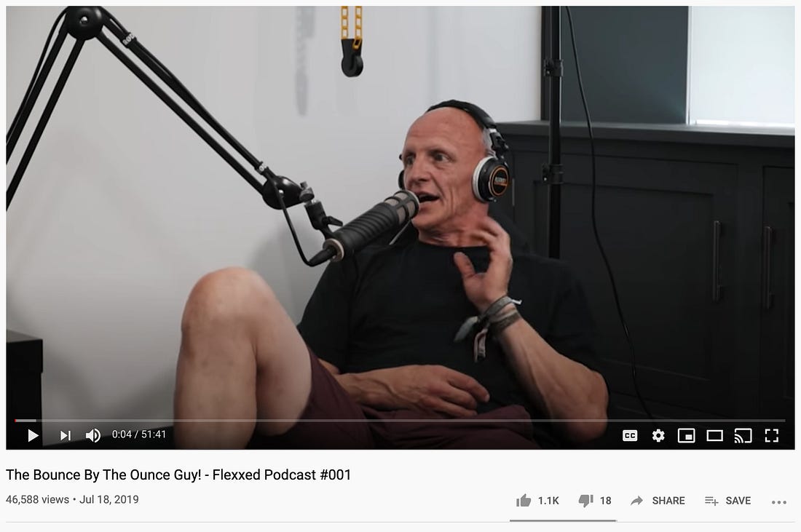This screenshot has width=801, height=532.
Task: Activate miniplayer mode
Action: point(686,435)
